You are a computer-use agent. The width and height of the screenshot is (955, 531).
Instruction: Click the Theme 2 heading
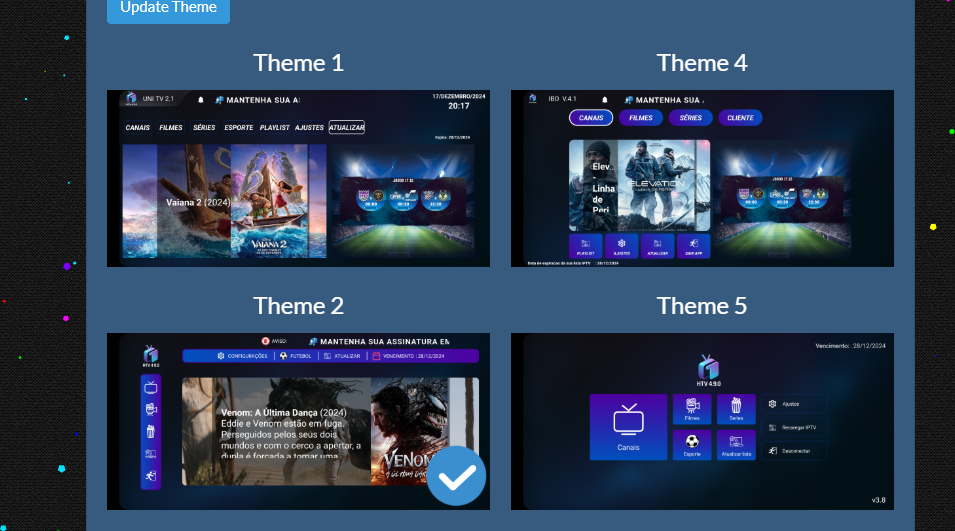click(298, 306)
